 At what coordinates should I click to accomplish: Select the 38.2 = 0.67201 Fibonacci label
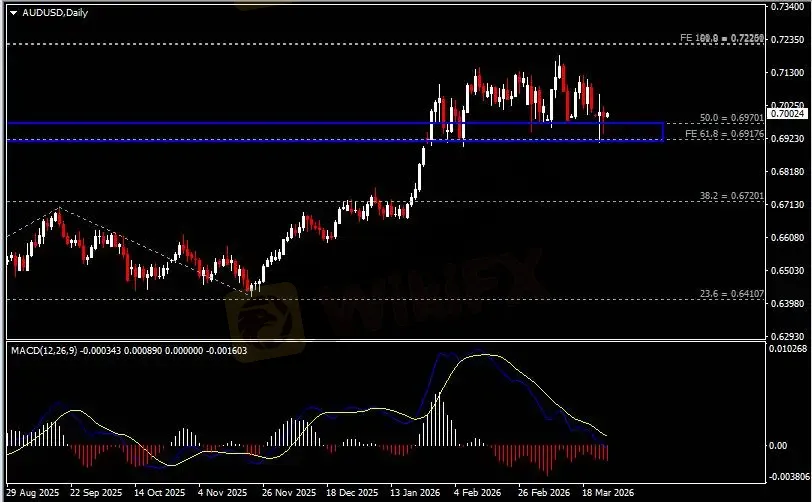(731, 196)
